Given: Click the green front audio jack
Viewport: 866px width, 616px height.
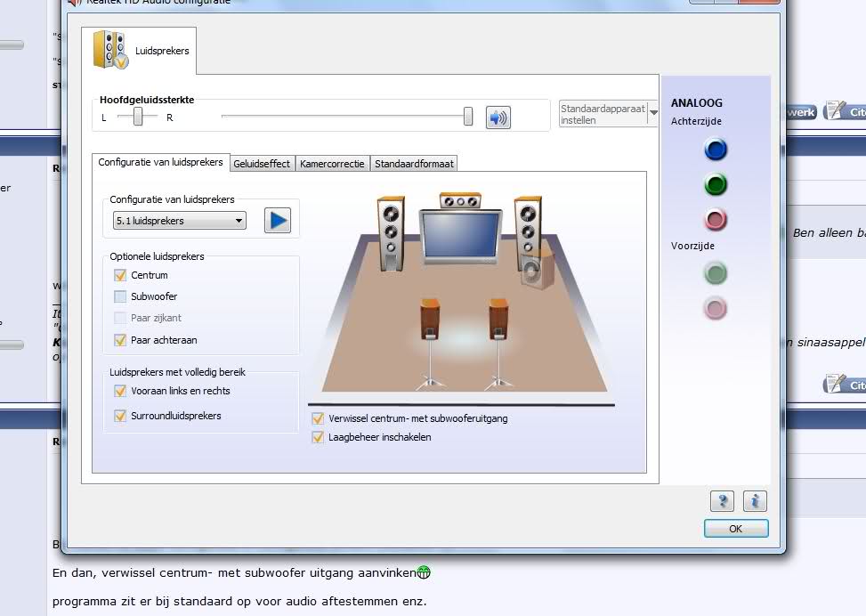Looking at the screenshot, I should coord(715,272).
